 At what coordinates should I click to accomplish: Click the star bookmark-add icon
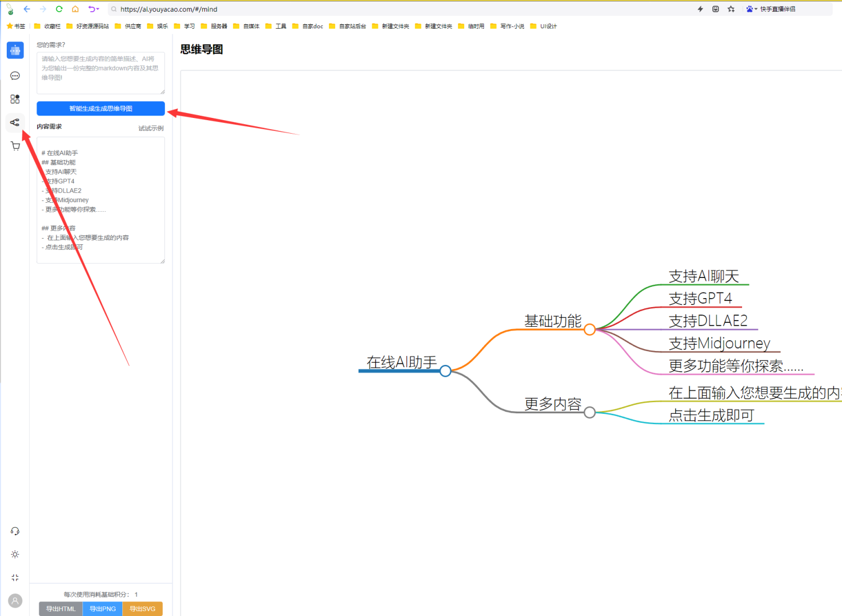(731, 9)
